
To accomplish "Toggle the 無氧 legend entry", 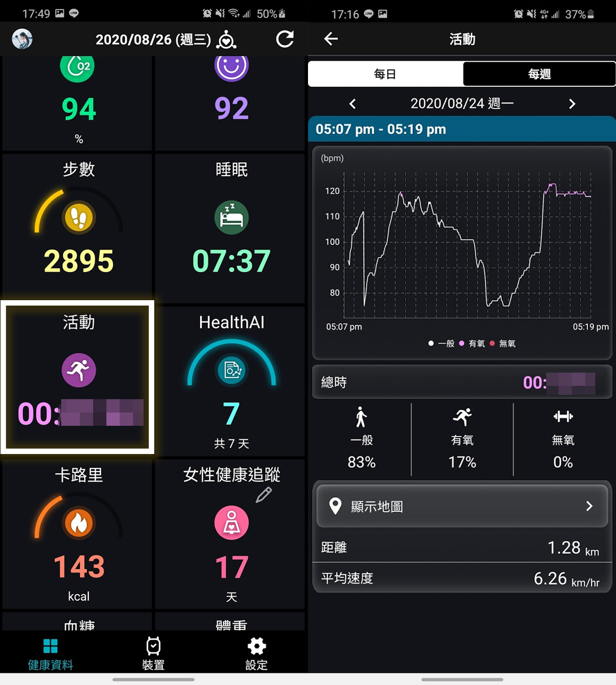I will (503, 344).
